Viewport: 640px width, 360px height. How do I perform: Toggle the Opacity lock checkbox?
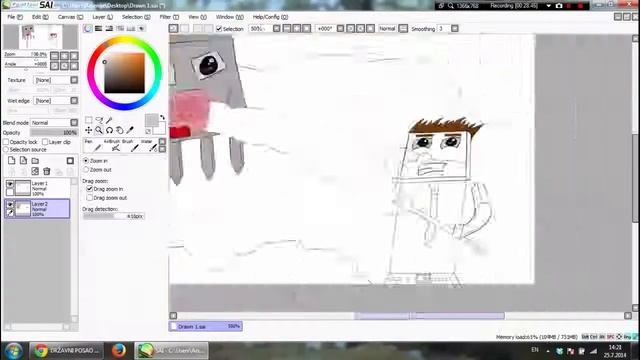pyautogui.click(x=6, y=142)
